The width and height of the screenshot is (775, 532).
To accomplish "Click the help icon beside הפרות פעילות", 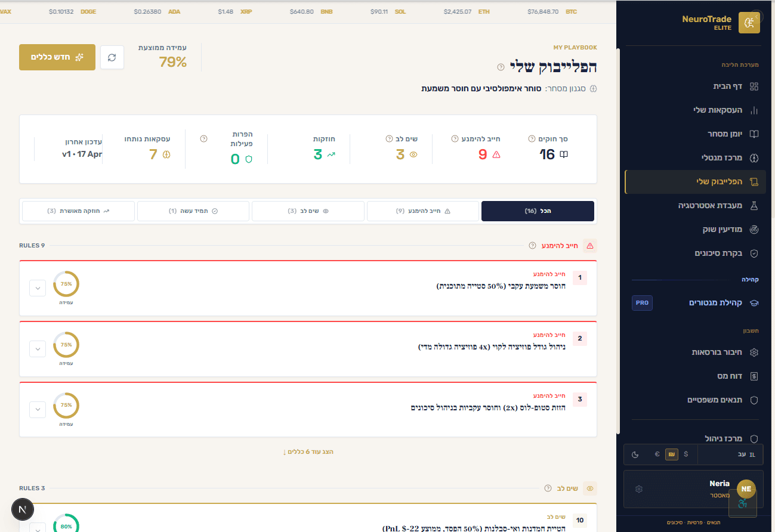I will click(203, 139).
